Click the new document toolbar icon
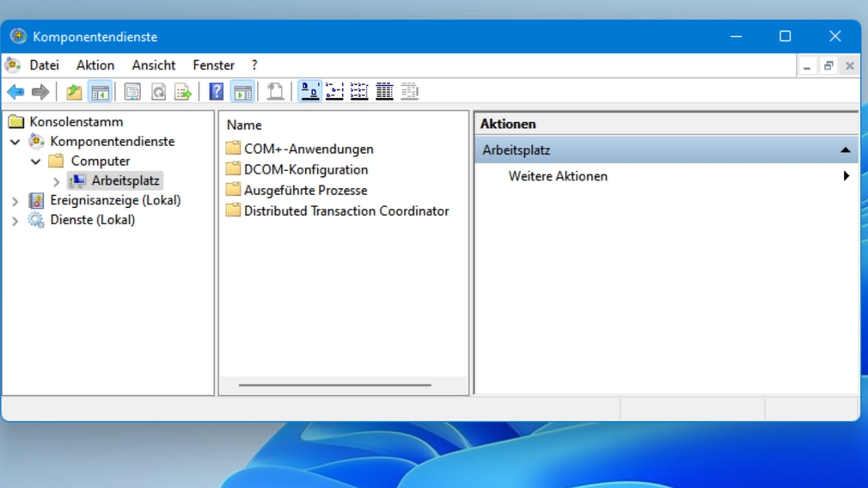Viewport: 868px width, 488px height. point(275,92)
